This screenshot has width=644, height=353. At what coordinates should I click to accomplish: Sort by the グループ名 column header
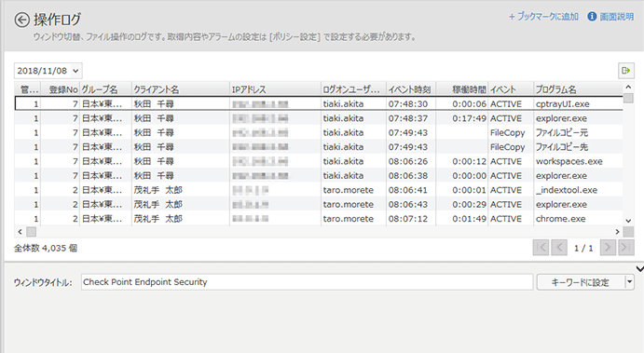pyautogui.click(x=105, y=89)
